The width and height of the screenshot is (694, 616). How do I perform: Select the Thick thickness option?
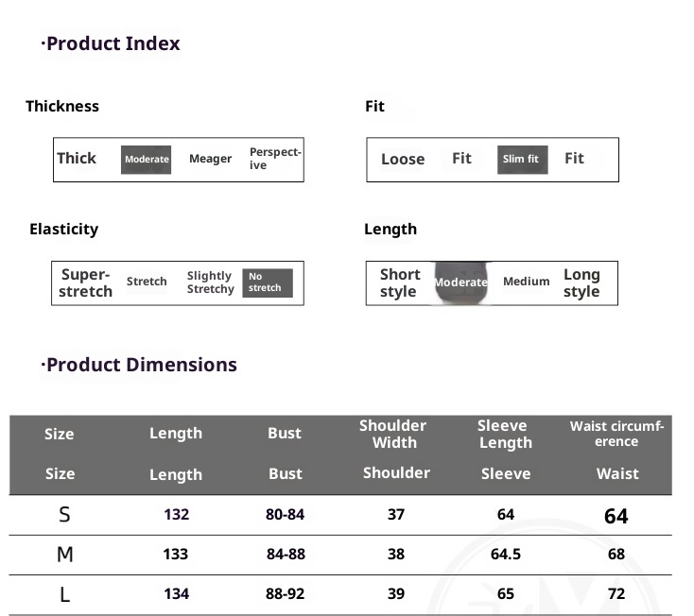[x=77, y=159]
